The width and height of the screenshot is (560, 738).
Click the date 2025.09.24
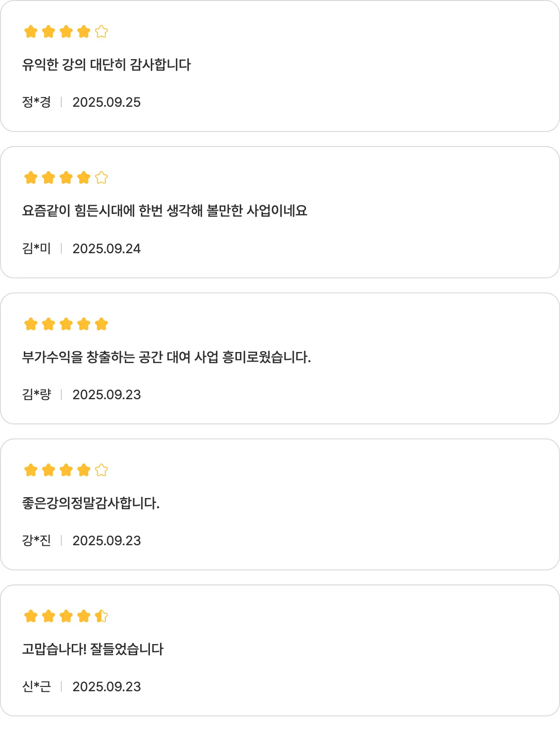click(x=106, y=249)
